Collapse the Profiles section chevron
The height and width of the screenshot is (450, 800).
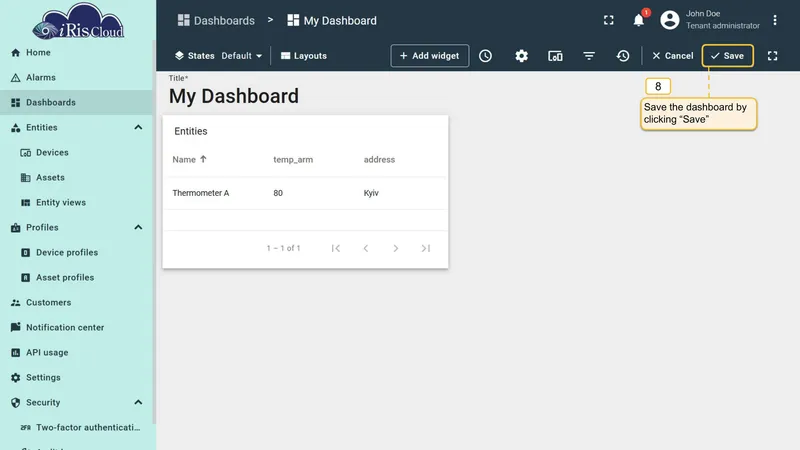click(138, 228)
